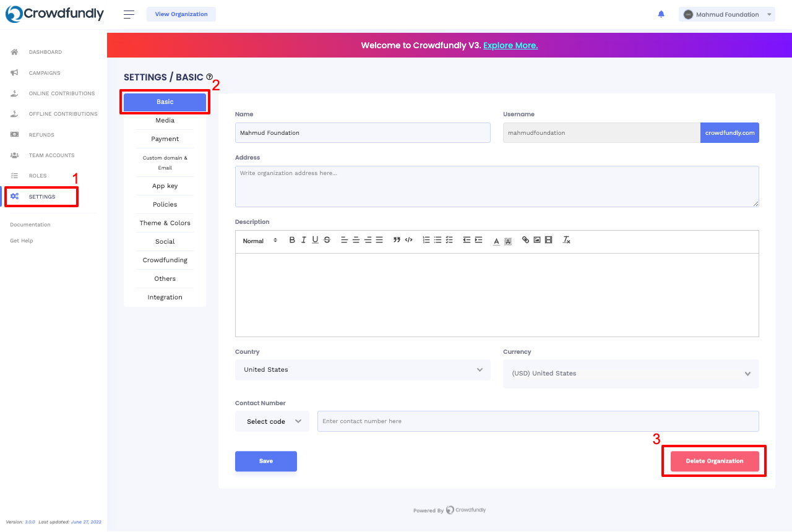This screenshot has width=792, height=532.
Task: Open the Mahmud Foundation account menu
Action: pyautogui.click(x=727, y=14)
